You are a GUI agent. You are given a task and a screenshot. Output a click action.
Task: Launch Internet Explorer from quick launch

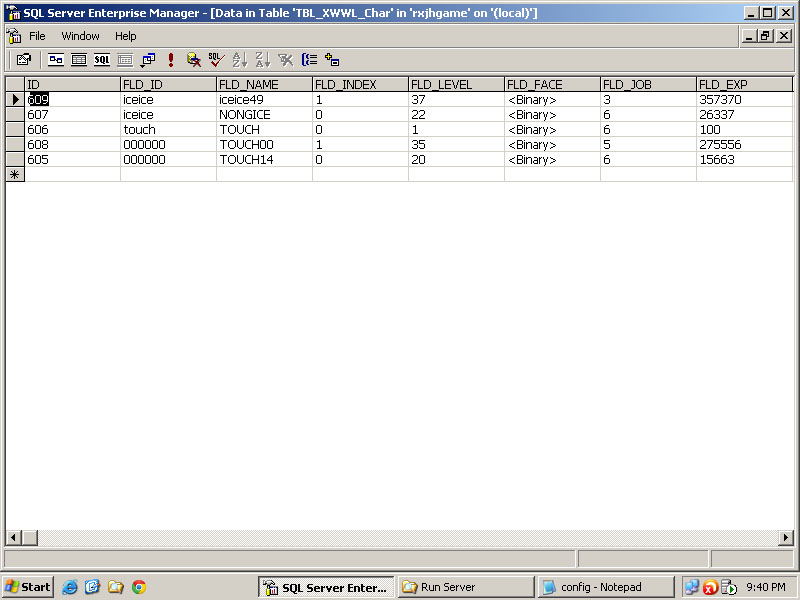[69, 587]
